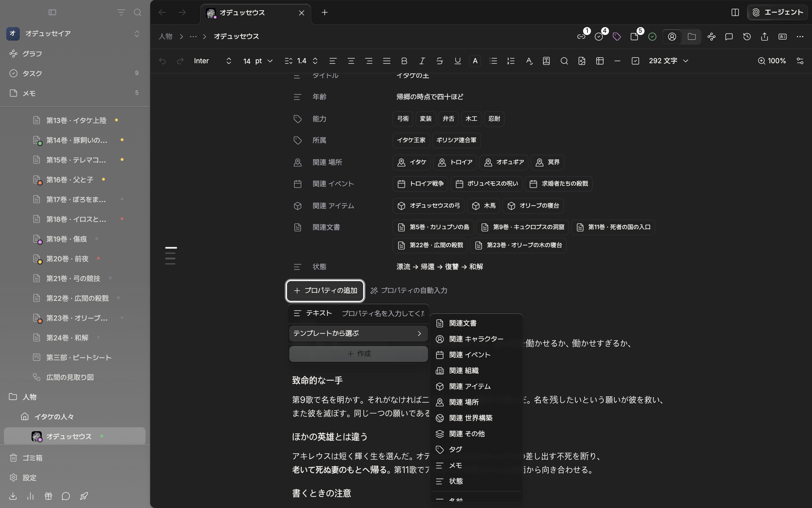The height and width of the screenshot is (508, 812).
Task: Open the sidebar search icon
Action: [x=137, y=12]
